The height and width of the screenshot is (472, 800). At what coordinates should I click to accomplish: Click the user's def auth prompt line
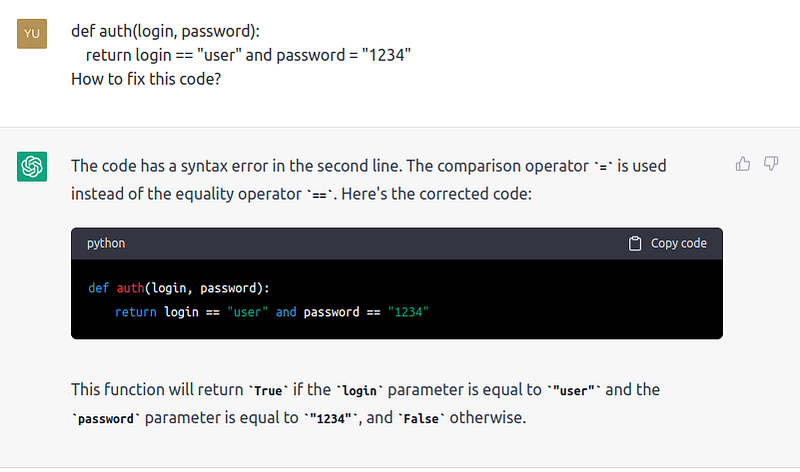165,31
